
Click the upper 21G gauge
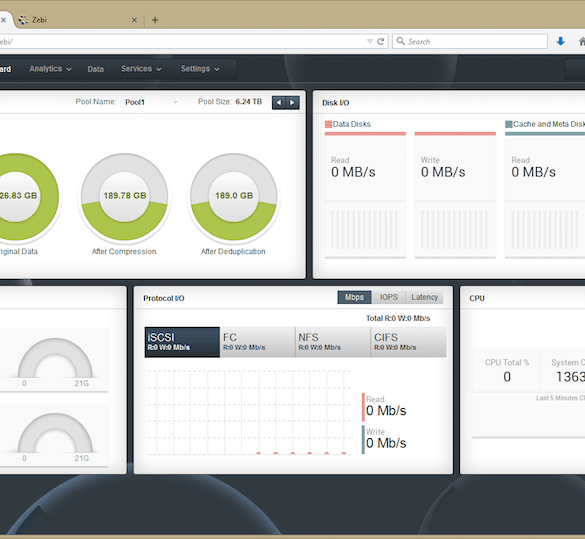coord(55,359)
